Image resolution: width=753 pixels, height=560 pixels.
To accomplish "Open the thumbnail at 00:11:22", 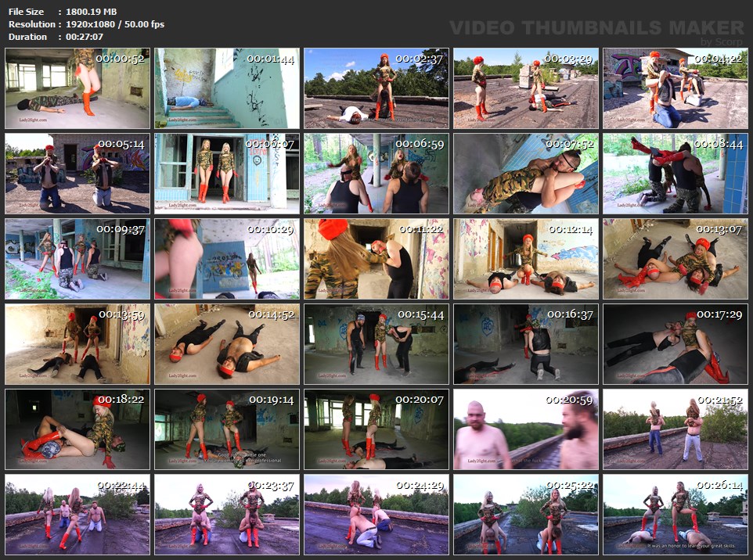I will pyautogui.click(x=376, y=259).
